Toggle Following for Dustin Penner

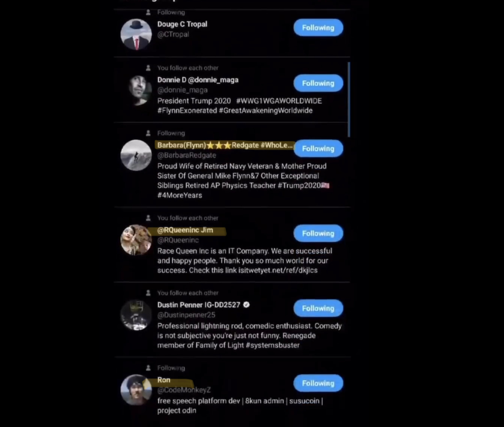(x=318, y=308)
